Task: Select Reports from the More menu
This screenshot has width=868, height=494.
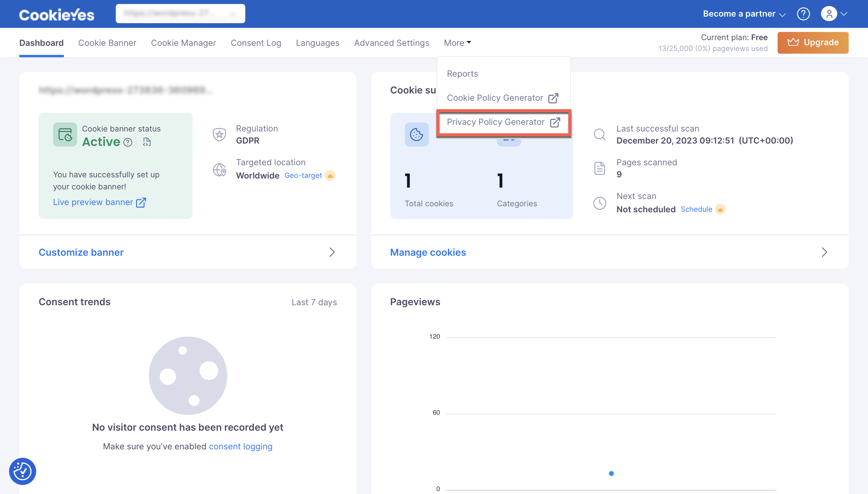Action: click(462, 74)
